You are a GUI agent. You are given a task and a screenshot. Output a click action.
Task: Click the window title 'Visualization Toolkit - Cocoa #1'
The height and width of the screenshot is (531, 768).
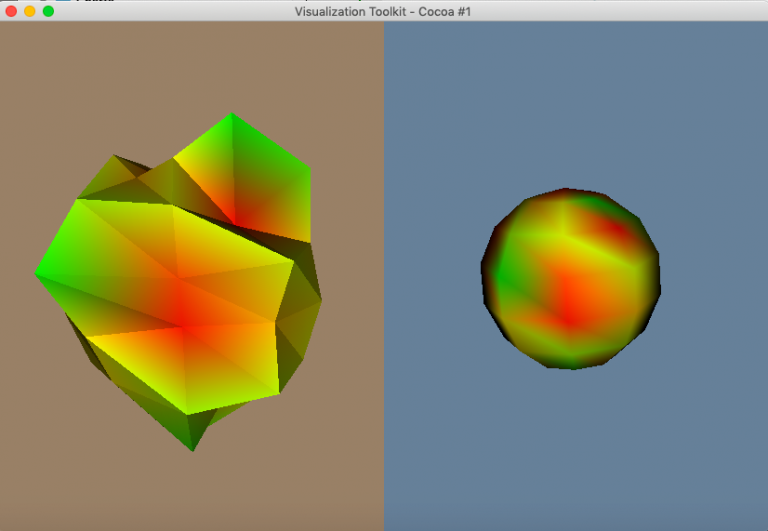tap(383, 11)
